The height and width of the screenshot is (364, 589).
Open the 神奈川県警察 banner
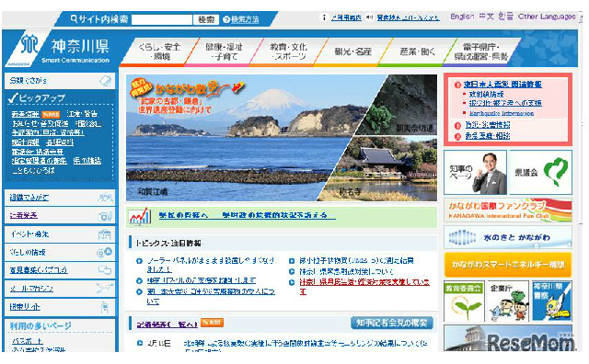[x=551, y=301]
